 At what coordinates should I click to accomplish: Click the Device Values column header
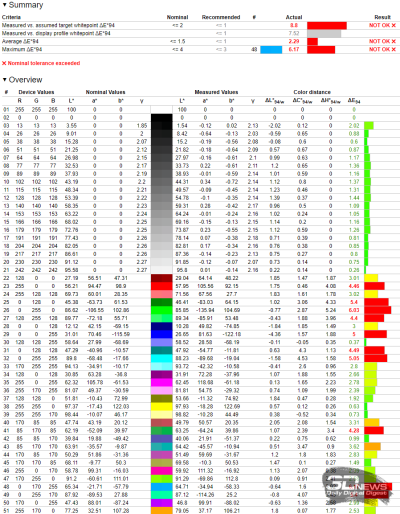click(36, 92)
